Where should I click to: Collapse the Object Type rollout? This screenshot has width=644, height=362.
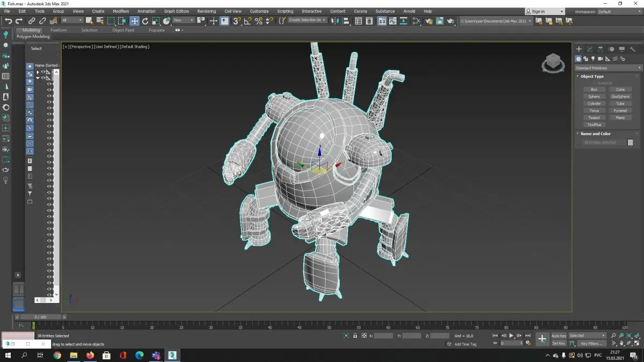coord(591,76)
